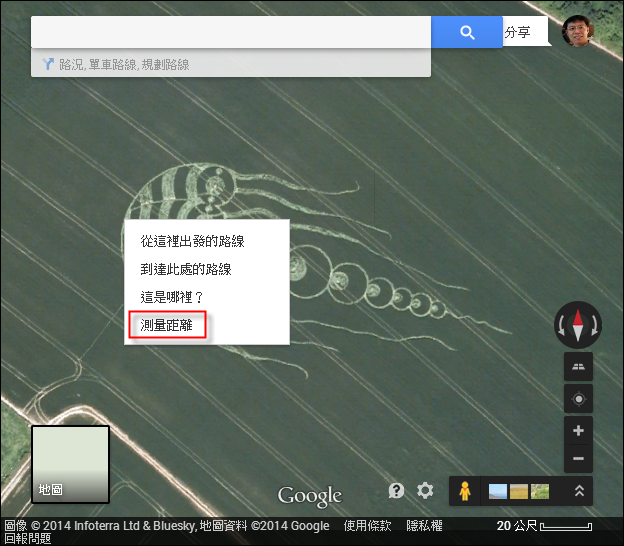Click the blue search magnifier button

click(467, 32)
